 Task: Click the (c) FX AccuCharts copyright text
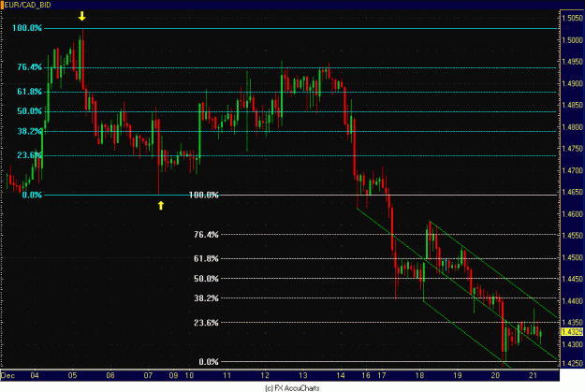pyautogui.click(x=292, y=388)
